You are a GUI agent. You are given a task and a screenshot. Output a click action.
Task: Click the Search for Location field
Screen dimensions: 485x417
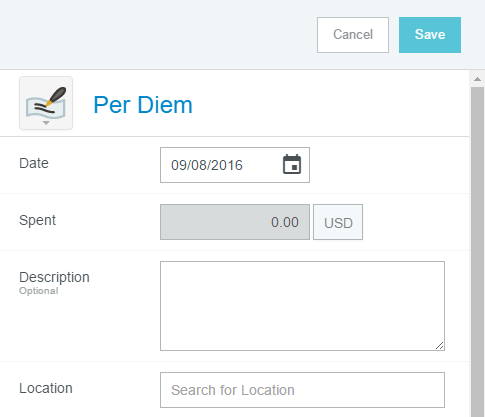click(x=302, y=390)
